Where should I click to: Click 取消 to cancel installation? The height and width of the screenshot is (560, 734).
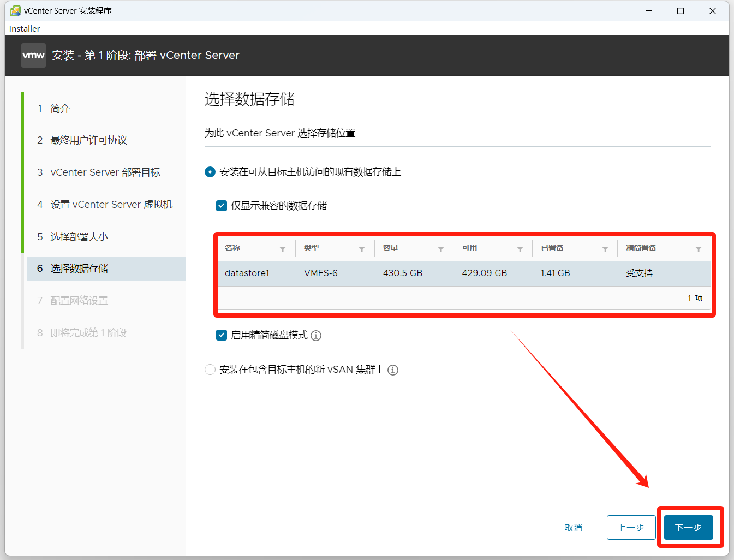point(574,527)
